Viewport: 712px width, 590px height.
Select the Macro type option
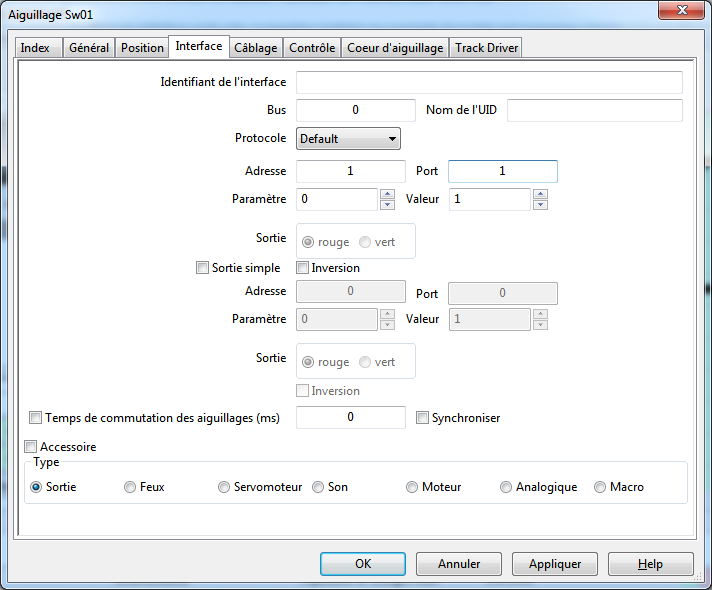(600, 487)
